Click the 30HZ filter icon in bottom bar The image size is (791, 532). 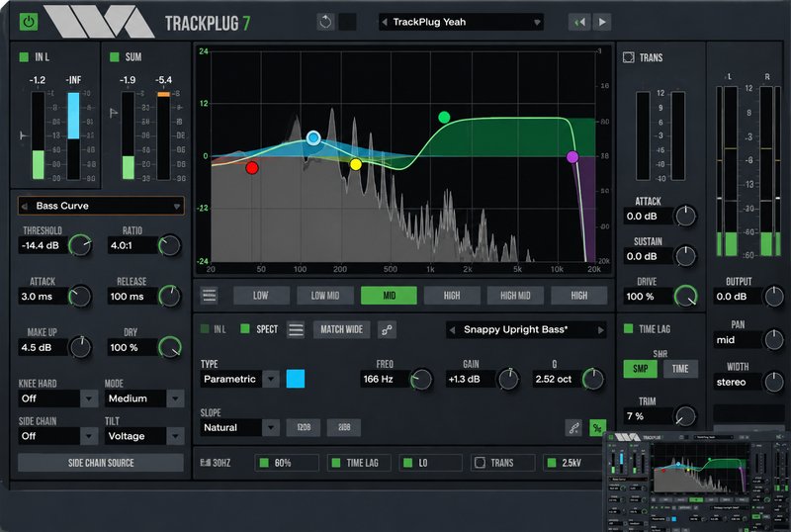(206, 463)
